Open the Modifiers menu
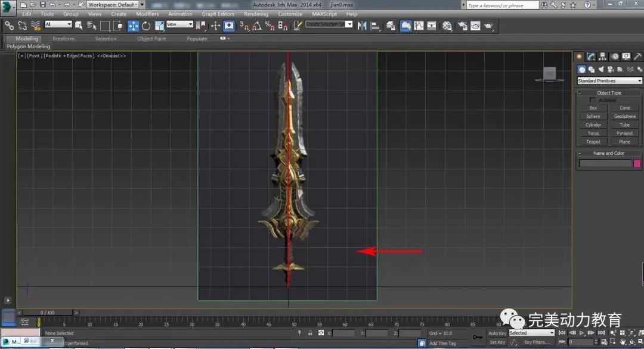644x349 pixels. pos(147,14)
